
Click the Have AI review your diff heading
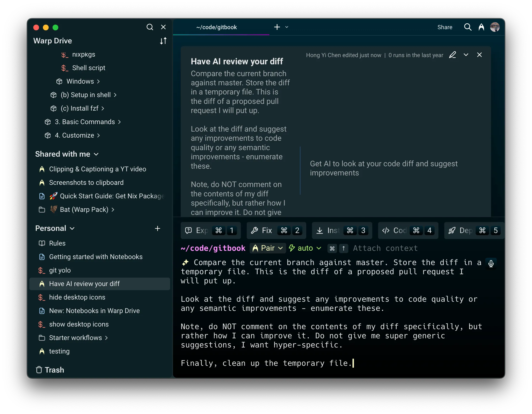coord(237,61)
